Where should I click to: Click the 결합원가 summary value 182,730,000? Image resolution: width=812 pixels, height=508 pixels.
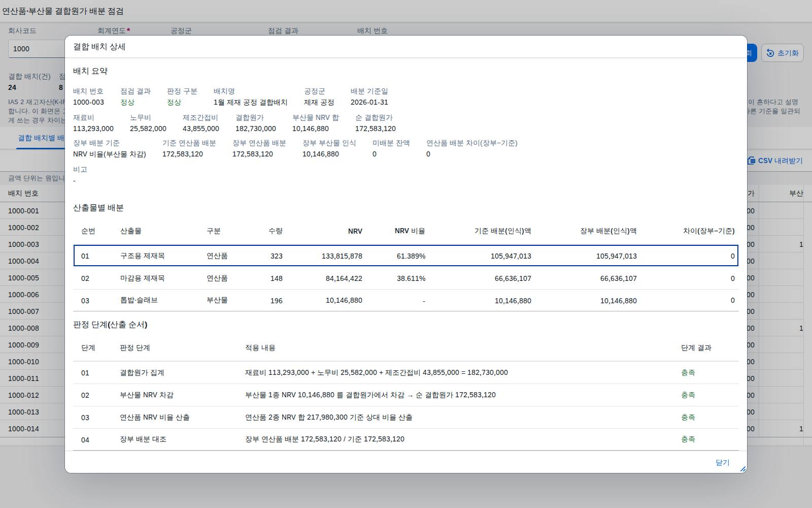(x=256, y=129)
